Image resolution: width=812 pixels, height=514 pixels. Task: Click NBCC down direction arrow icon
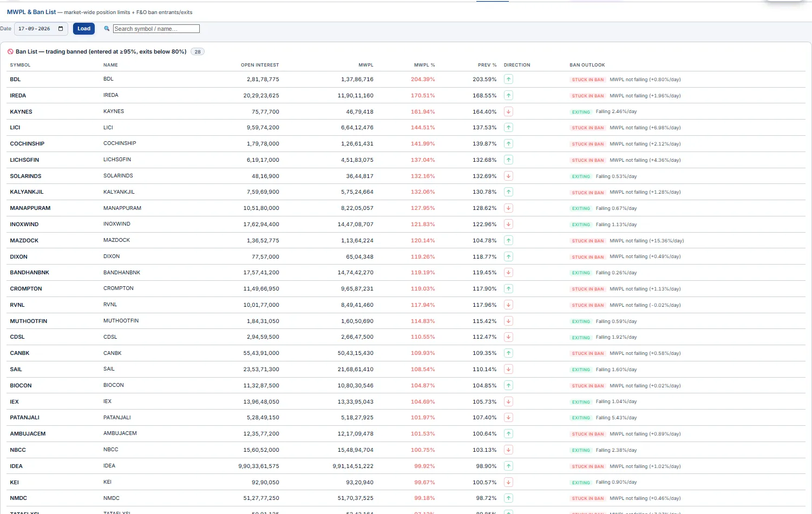(x=508, y=450)
